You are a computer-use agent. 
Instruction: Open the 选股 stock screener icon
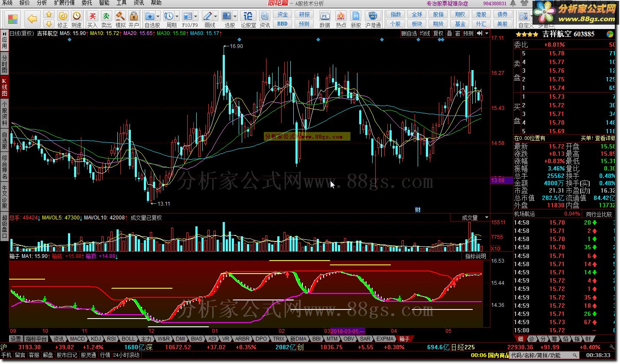click(x=227, y=16)
